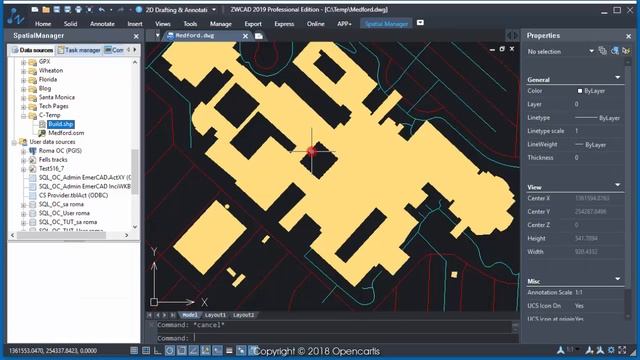
Task: Select the Fells tracks data source
Action: tap(53, 160)
